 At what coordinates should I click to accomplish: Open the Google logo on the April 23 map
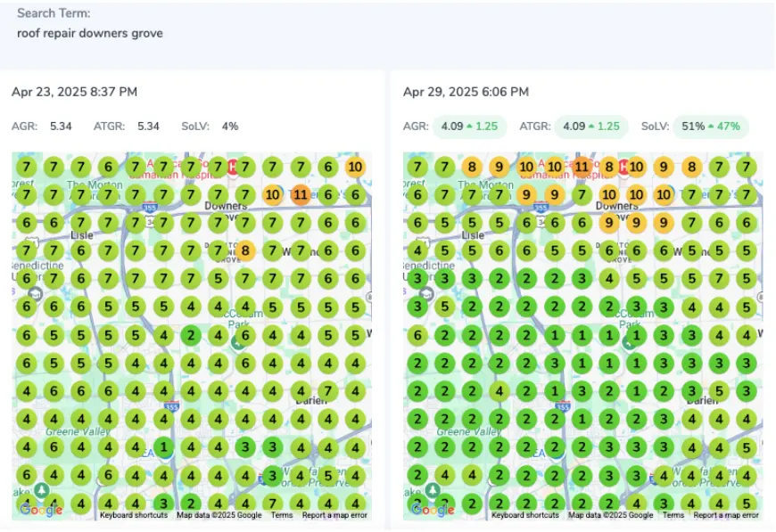coord(42,510)
